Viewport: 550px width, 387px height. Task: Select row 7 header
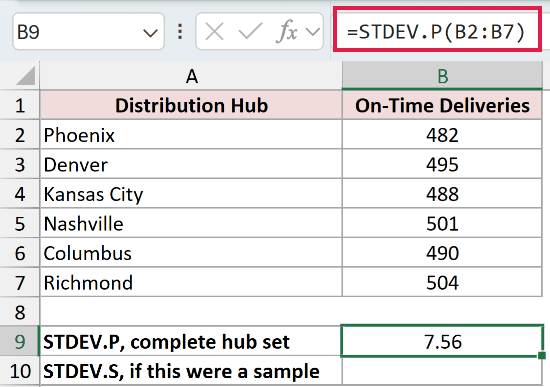[20, 282]
